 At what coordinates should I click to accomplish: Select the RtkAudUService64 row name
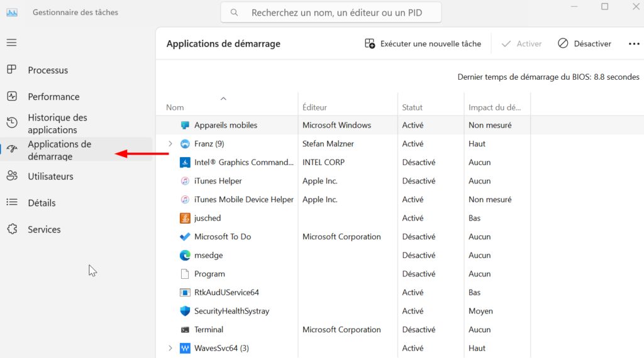226,293
